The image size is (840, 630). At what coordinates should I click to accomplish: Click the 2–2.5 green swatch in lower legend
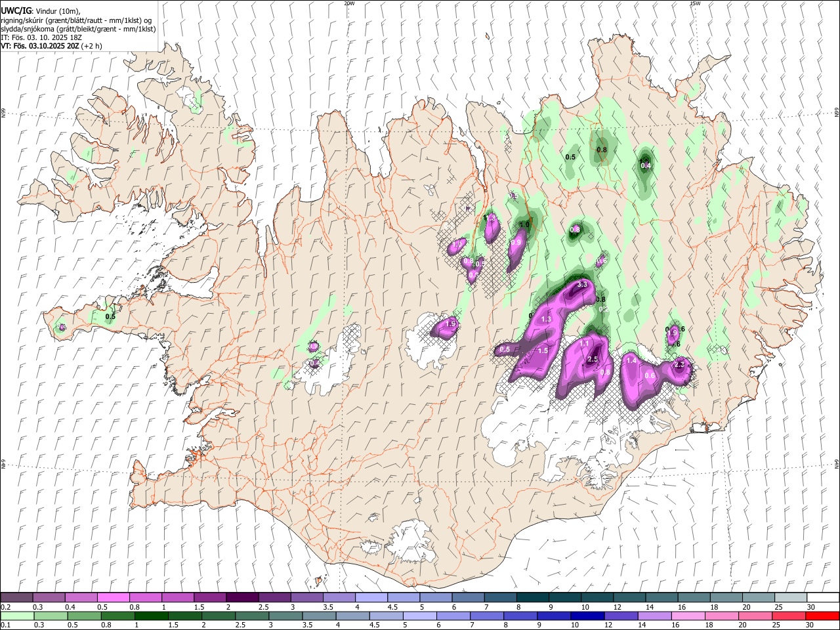pyautogui.click(x=218, y=616)
